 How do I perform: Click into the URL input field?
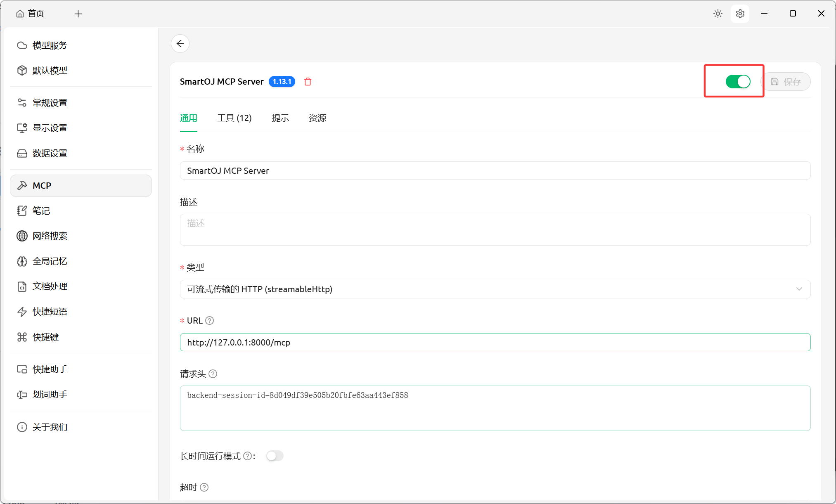point(495,343)
